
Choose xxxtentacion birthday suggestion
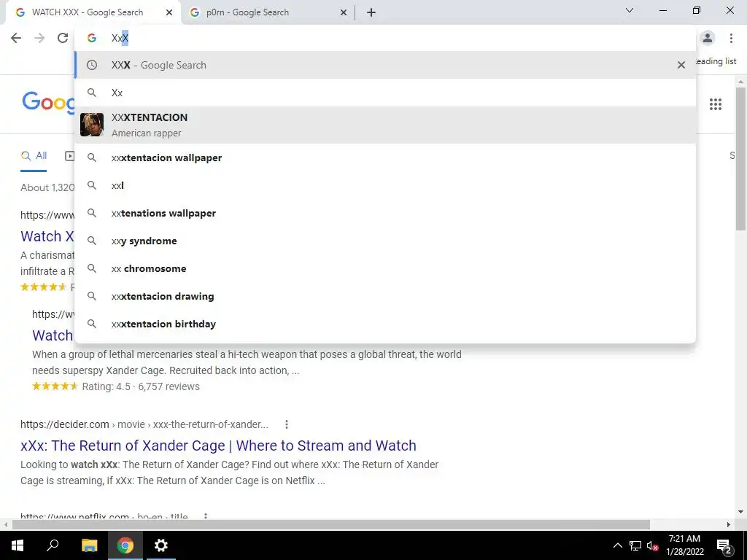click(385, 323)
